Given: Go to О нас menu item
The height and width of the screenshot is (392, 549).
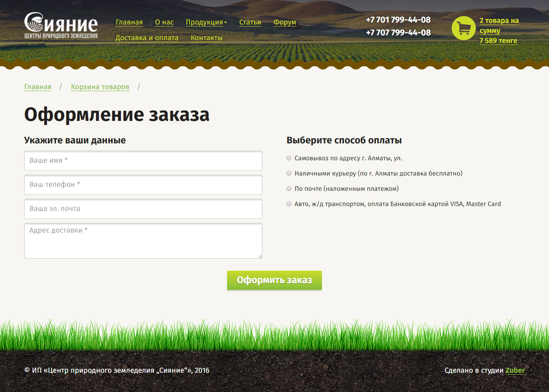Looking at the screenshot, I should (164, 22).
